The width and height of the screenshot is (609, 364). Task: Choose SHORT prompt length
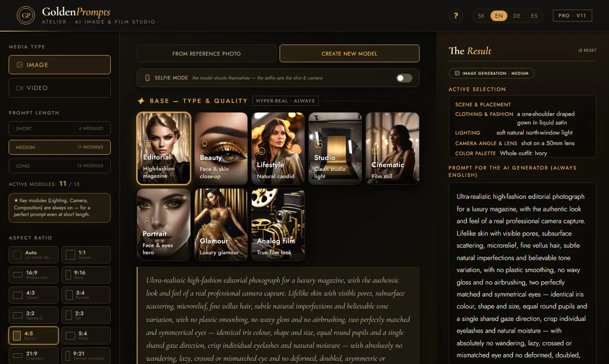[59, 128]
